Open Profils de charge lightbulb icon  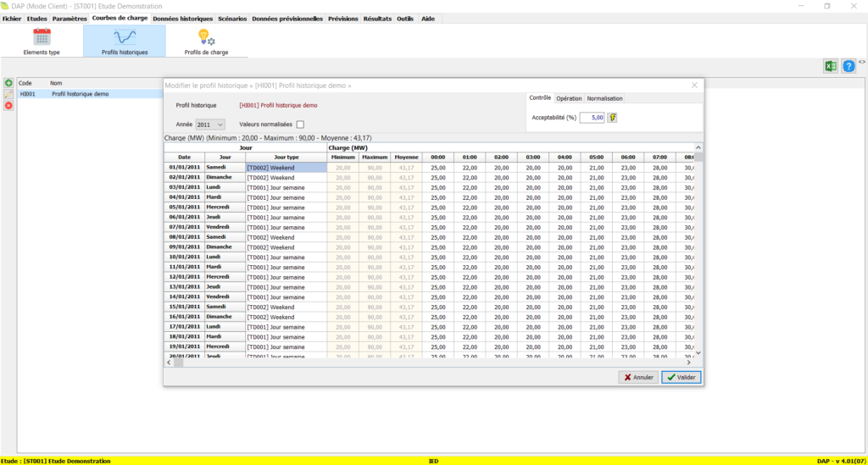pyautogui.click(x=206, y=36)
